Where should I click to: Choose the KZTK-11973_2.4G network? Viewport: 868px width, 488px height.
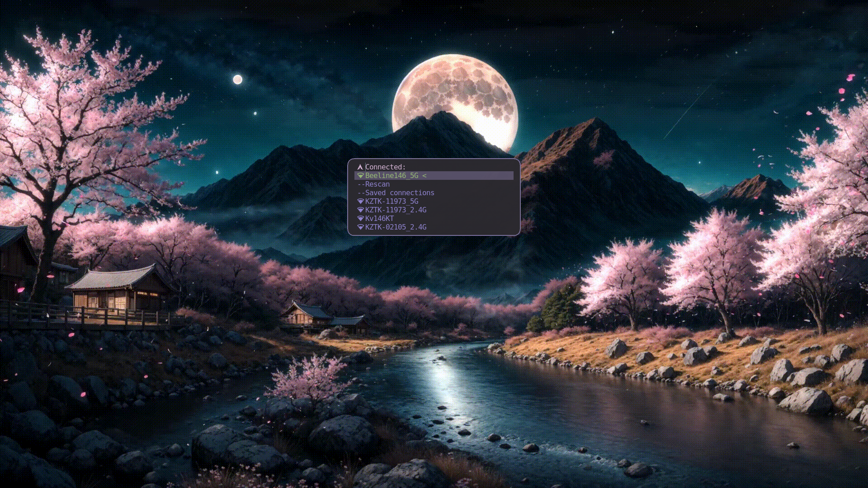click(396, 210)
